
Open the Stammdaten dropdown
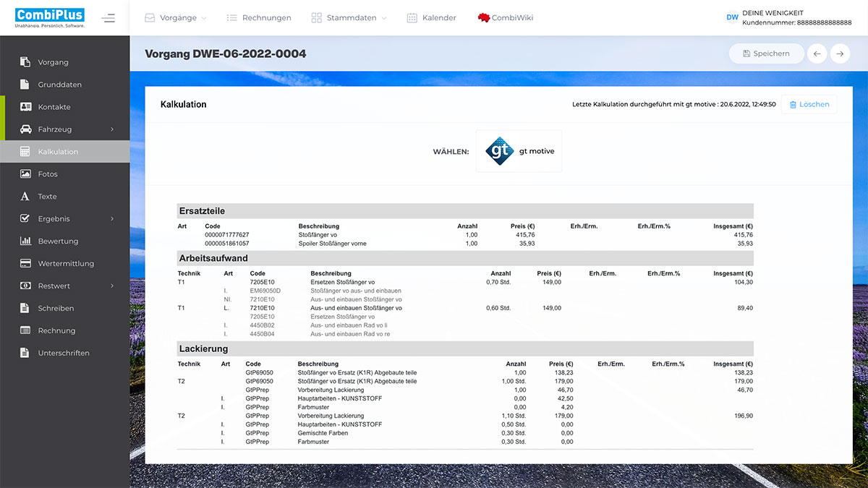pyautogui.click(x=349, y=18)
